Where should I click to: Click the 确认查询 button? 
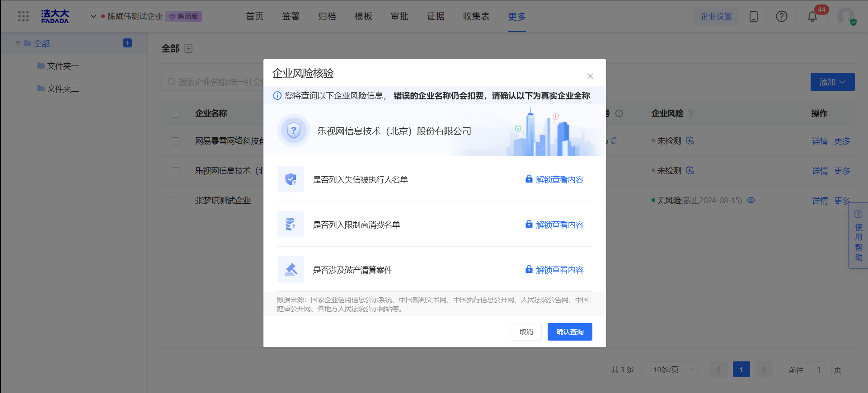[570, 332]
